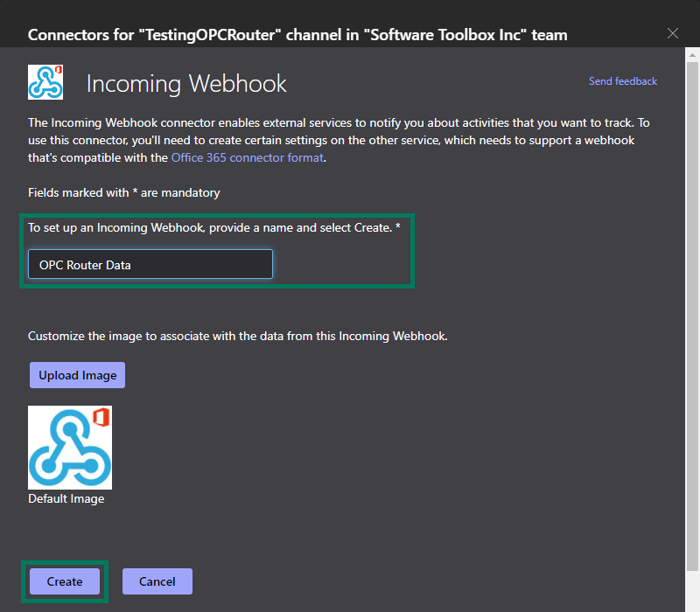Click Upload Image to choose a custom picture
Viewport: 700px width, 612px height.
pyautogui.click(x=77, y=374)
